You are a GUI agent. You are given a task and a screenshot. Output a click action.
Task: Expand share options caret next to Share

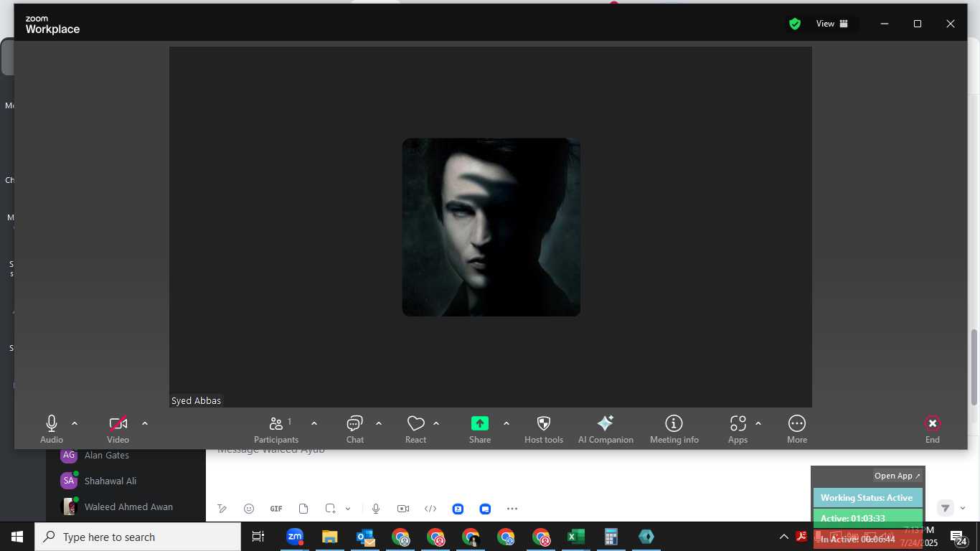506,423
